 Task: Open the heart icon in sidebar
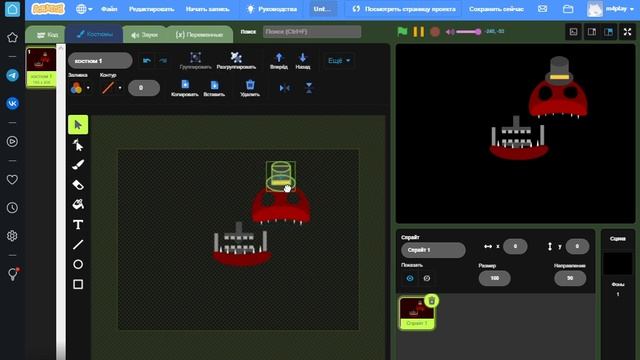point(12,179)
